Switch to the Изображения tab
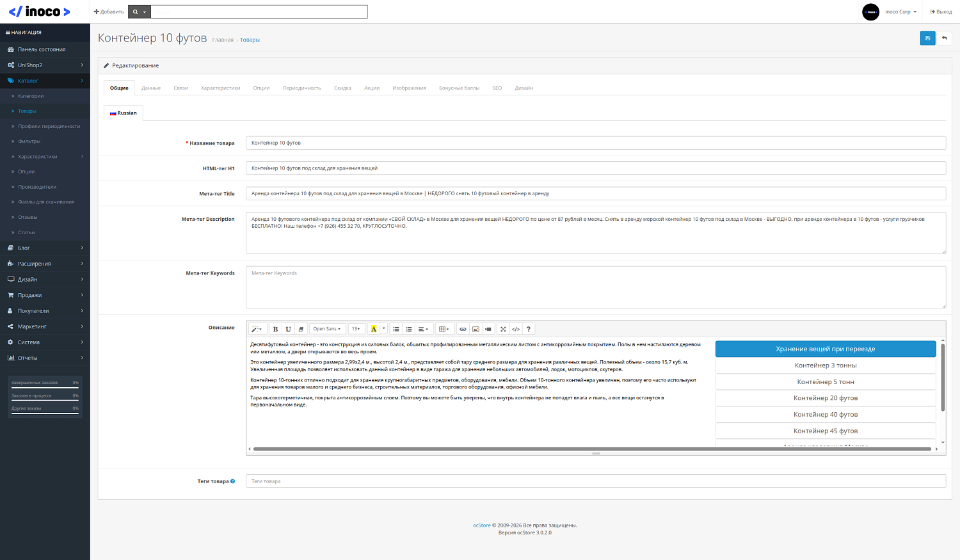Screen dimensions: 960x560 pyautogui.click(x=408, y=88)
